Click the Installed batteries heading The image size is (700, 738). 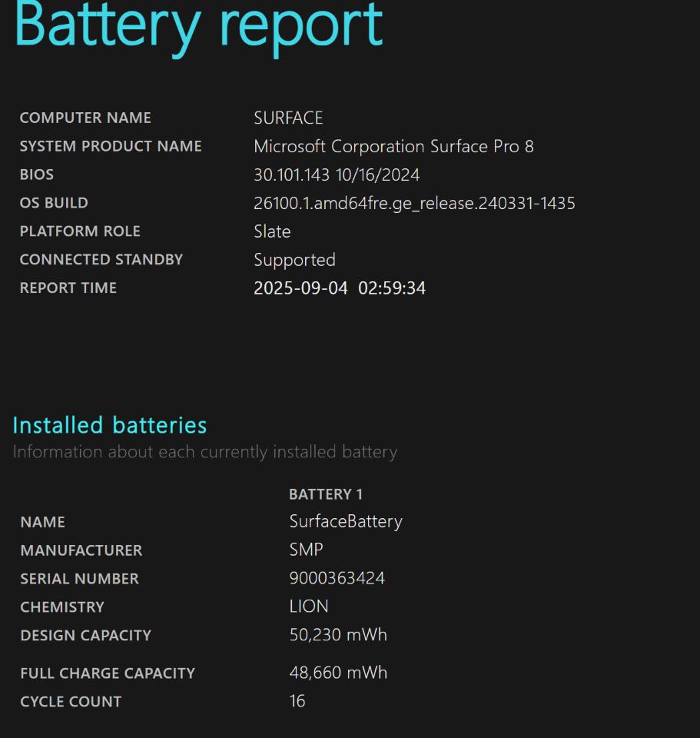click(110, 425)
